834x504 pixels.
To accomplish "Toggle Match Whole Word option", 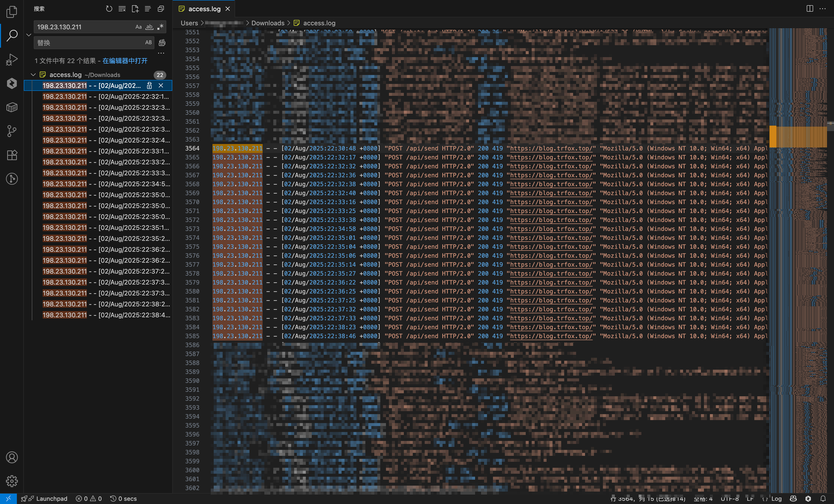I will [x=149, y=27].
